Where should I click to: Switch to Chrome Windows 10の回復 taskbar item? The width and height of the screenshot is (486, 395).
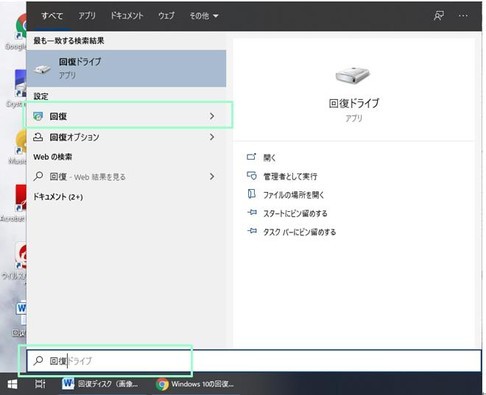[x=195, y=384]
